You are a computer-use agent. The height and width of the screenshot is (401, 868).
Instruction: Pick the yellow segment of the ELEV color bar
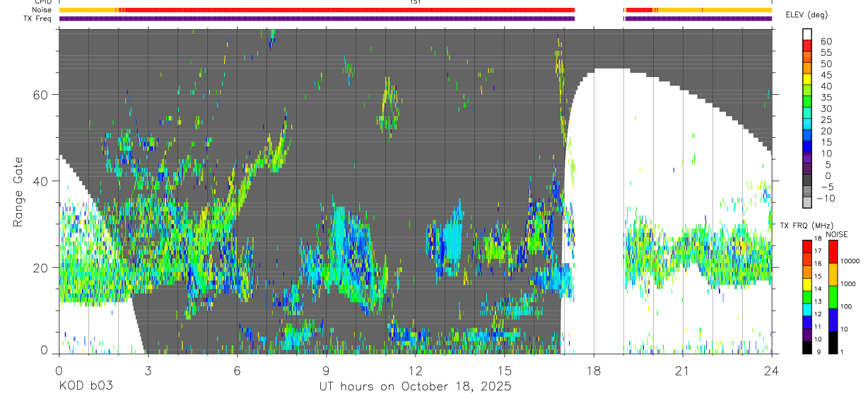[x=807, y=79]
